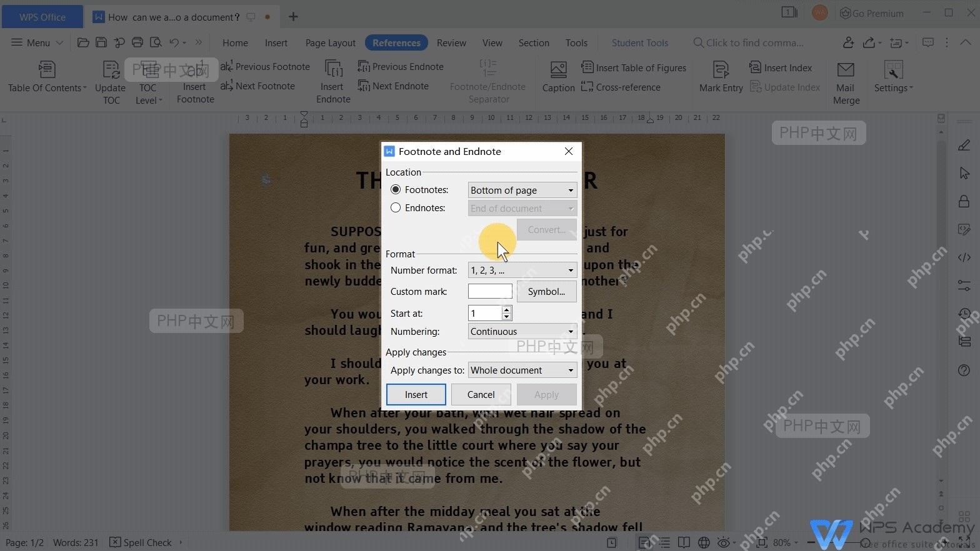Screen dimensions: 980x551
Task: Open Mail Merge tool
Action: click(x=846, y=82)
